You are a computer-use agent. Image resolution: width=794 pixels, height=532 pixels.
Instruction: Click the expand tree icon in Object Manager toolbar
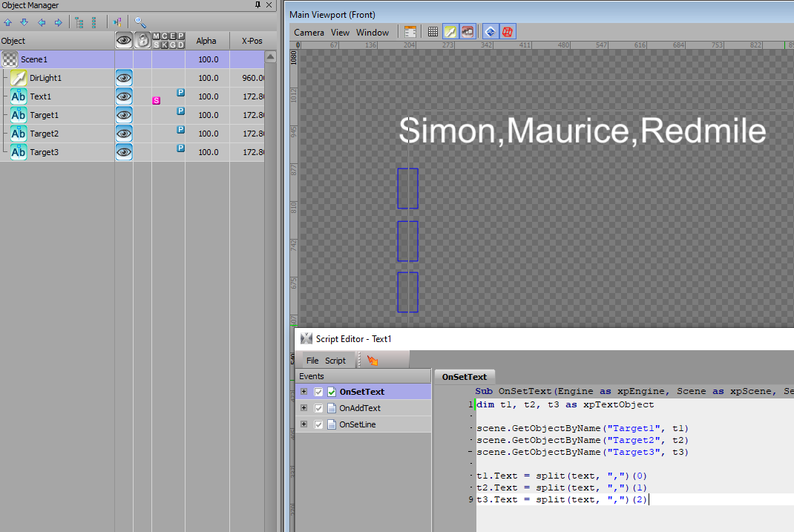click(x=79, y=22)
